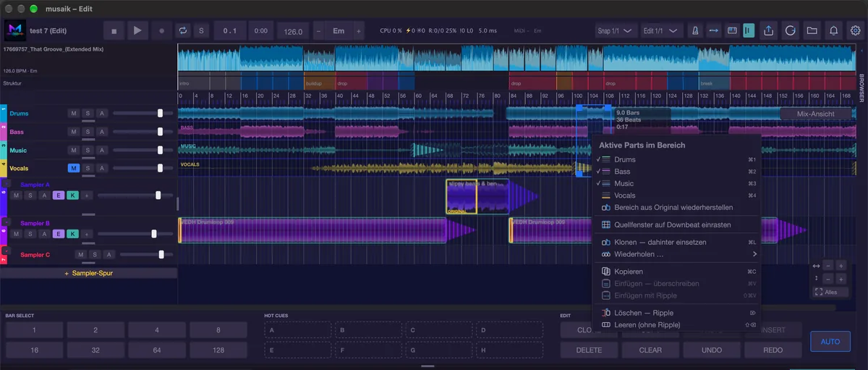Click hot cue A pad
This screenshot has width=868, height=370.
coord(297,330)
